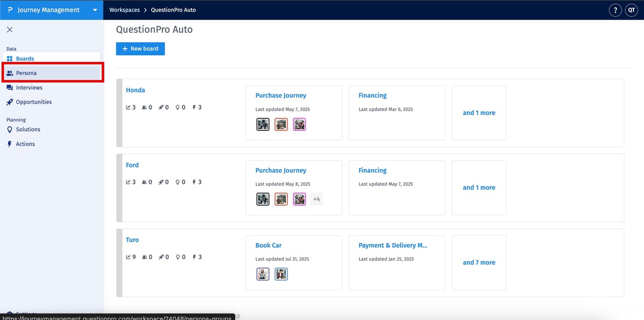Click the help question mark icon
Image resolution: width=644 pixels, height=320 pixels.
615,10
